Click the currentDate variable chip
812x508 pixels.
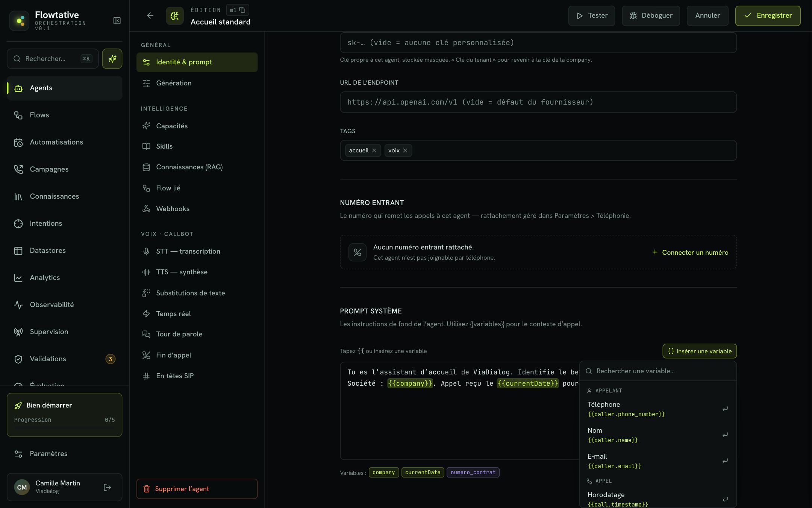(x=423, y=472)
